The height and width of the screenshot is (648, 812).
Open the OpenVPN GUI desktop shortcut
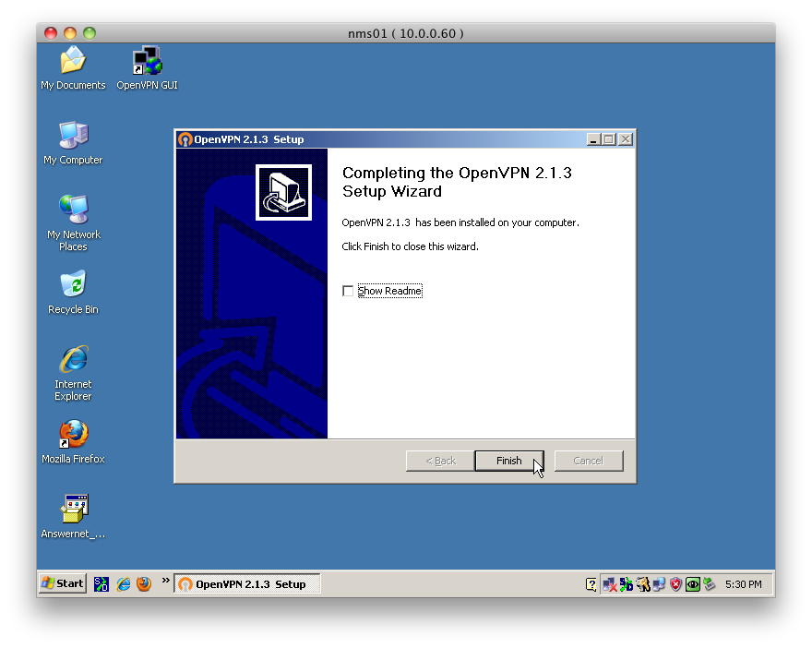coord(147,68)
